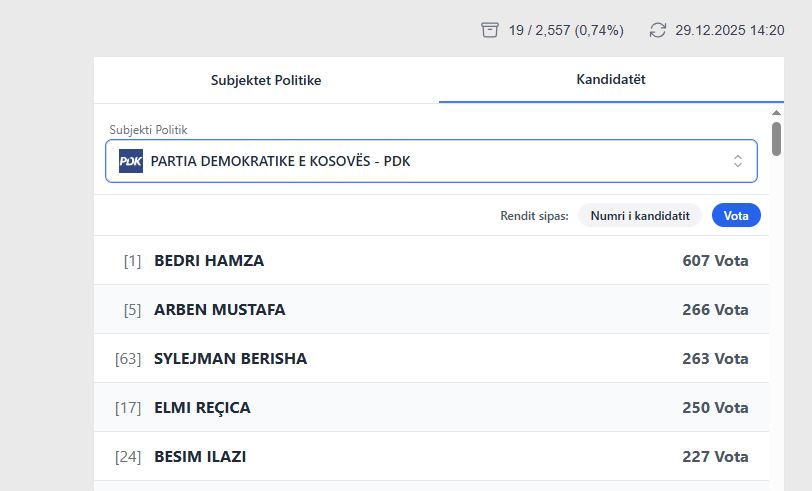
Task: Click the 29.12.2025 14:20 update timestamp
Action: [729, 30]
